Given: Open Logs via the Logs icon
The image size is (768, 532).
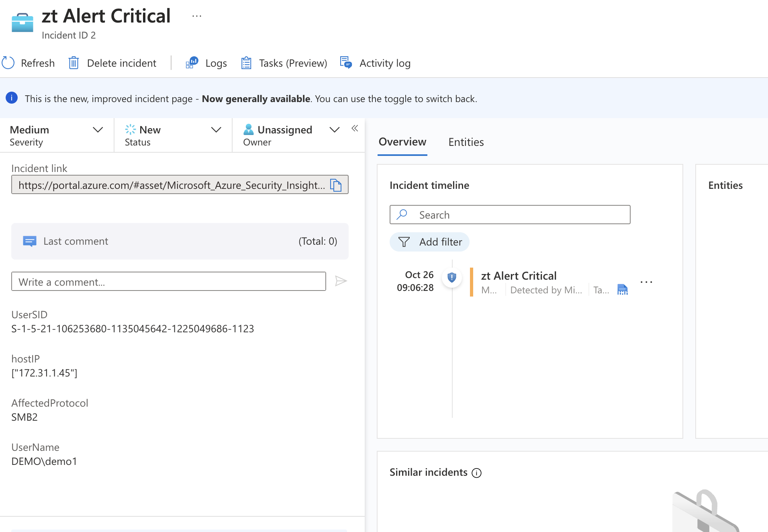Looking at the screenshot, I should [192, 63].
